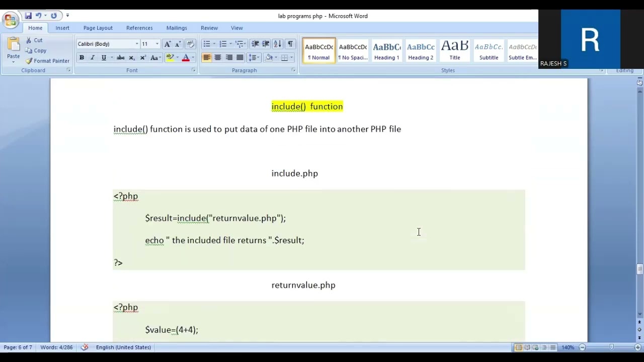Apply the Normal style
Image resolution: width=644 pixels, height=362 pixels.
319,50
